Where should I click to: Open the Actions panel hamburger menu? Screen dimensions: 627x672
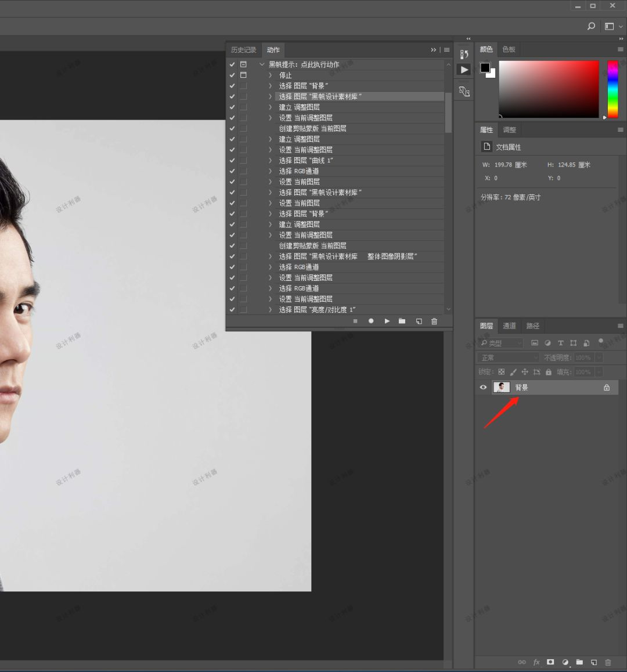[x=447, y=50]
